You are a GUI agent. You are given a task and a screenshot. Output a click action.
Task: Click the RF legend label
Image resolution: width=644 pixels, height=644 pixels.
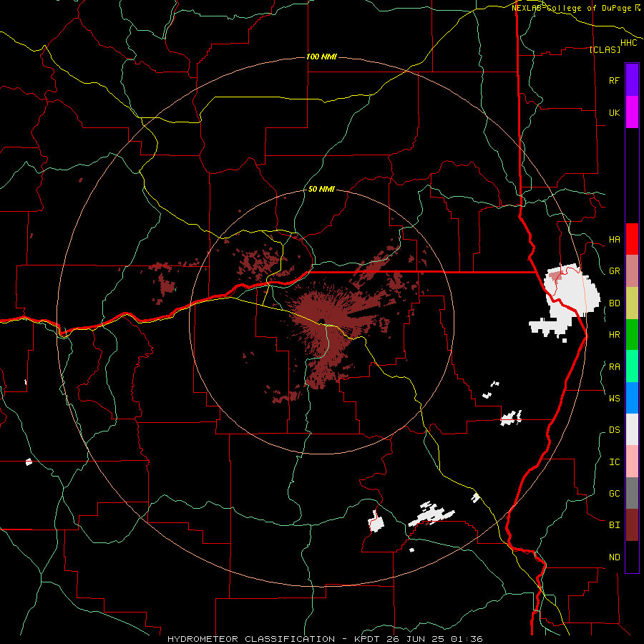pos(614,81)
